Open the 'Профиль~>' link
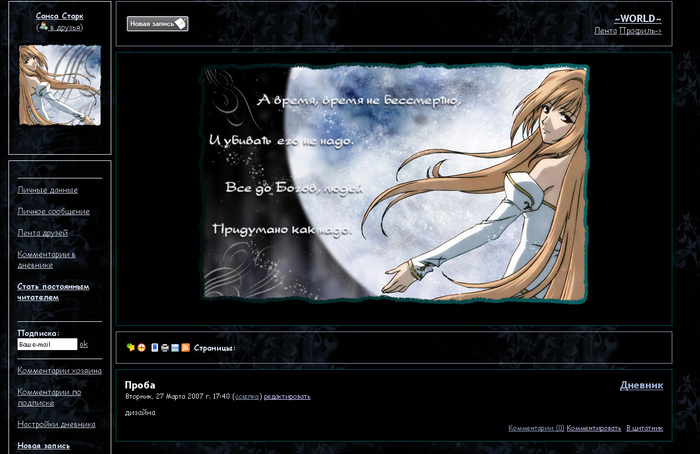Viewport: 700px width, 454px height. coord(640,31)
